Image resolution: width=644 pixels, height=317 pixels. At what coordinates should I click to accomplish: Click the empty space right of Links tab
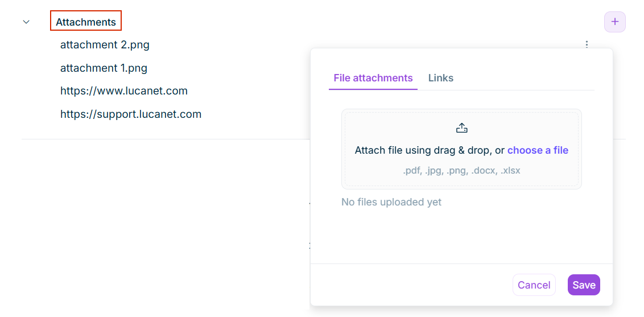[523, 78]
